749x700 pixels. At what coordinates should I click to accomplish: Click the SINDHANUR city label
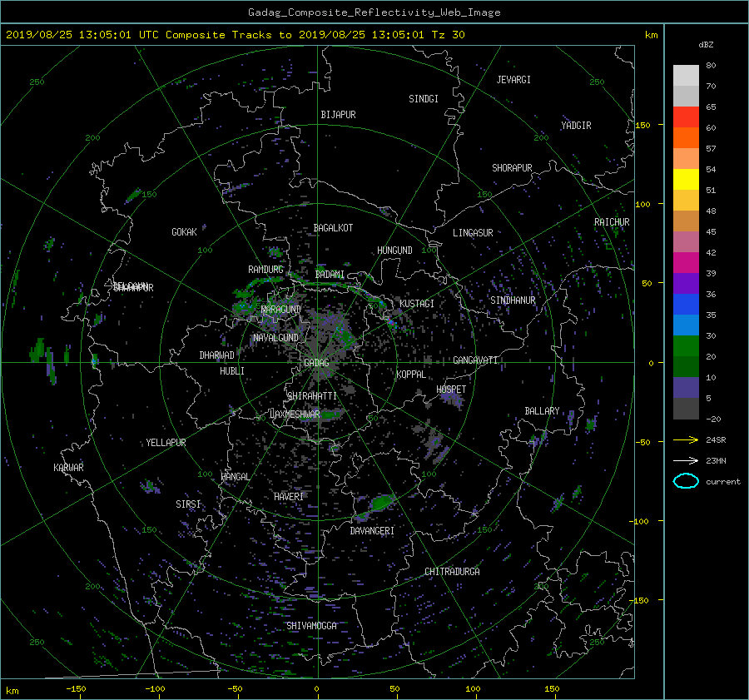[513, 300]
